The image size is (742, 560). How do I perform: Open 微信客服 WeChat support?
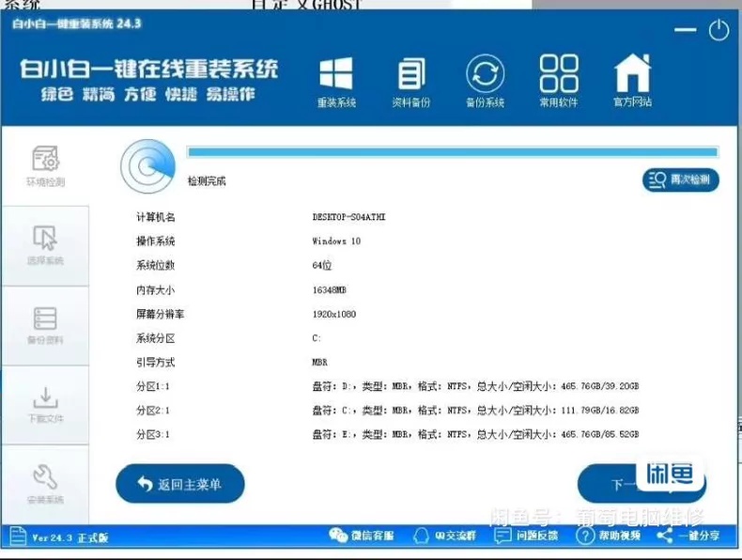coord(362,536)
